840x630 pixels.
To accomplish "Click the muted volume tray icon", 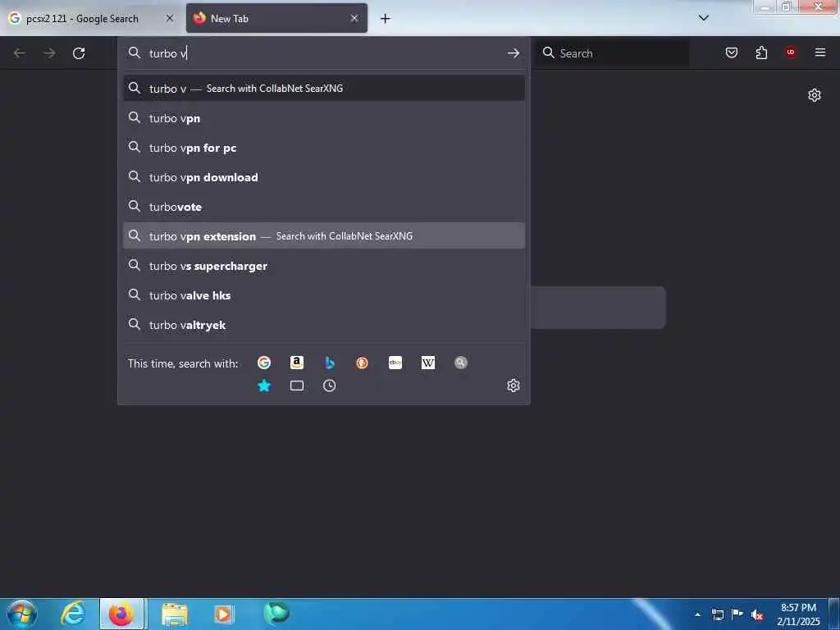I will pos(757,614).
